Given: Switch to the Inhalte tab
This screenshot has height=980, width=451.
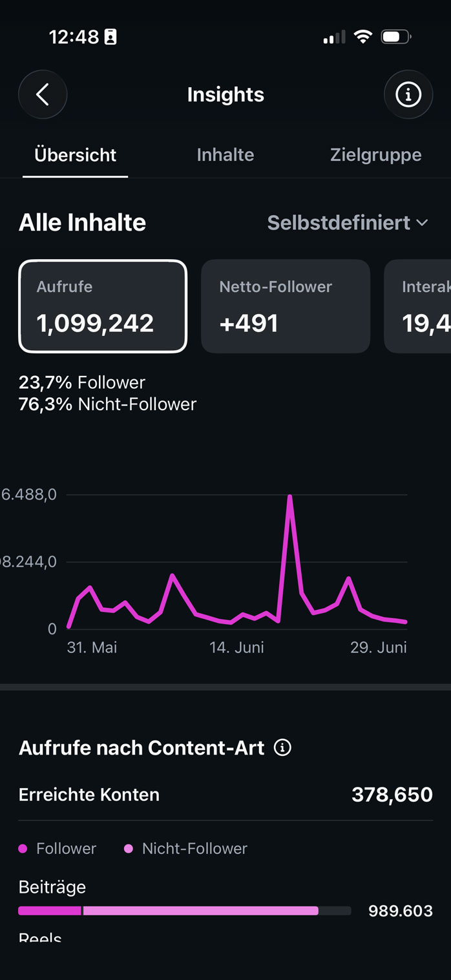Looking at the screenshot, I should (226, 155).
